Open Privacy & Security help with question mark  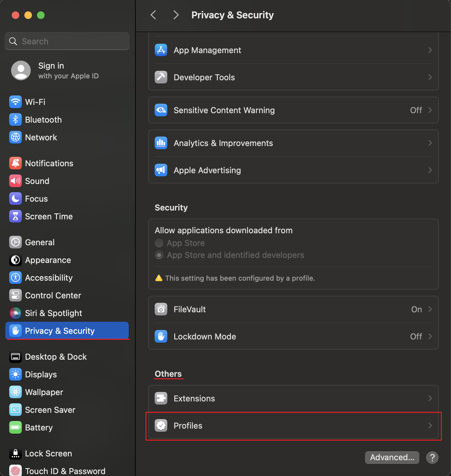coord(432,457)
